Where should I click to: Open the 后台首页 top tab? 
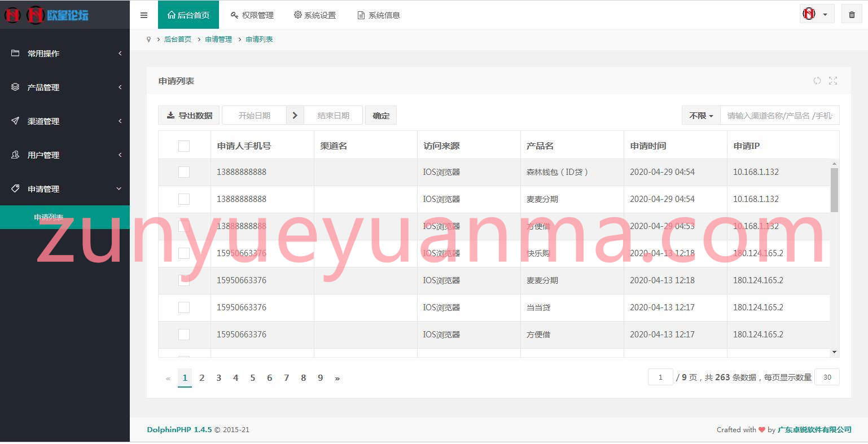click(x=188, y=15)
